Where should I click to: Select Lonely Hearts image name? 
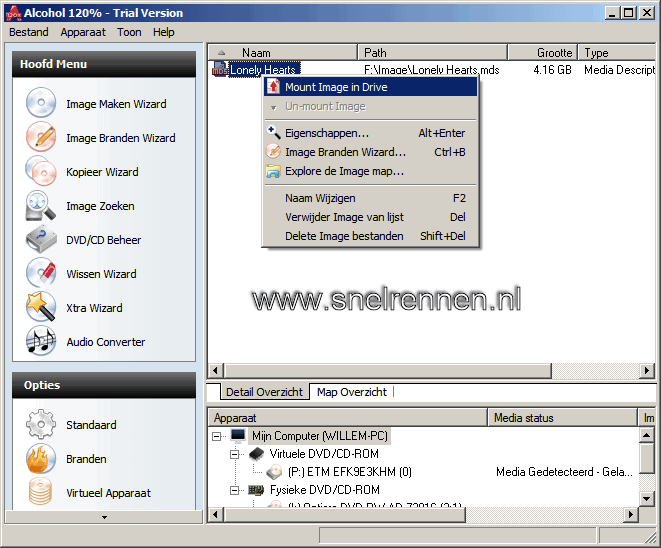coord(264,70)
